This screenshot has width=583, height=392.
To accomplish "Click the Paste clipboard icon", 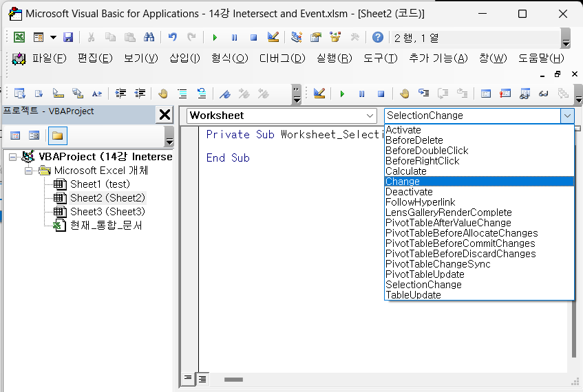I will coord(129,38).
